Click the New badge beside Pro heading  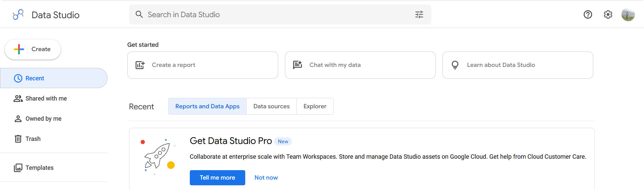click(x=283, y=142)
